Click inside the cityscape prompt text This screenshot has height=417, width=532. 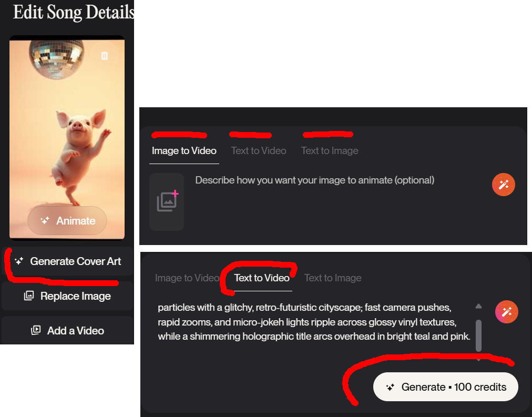coord(314,322)
